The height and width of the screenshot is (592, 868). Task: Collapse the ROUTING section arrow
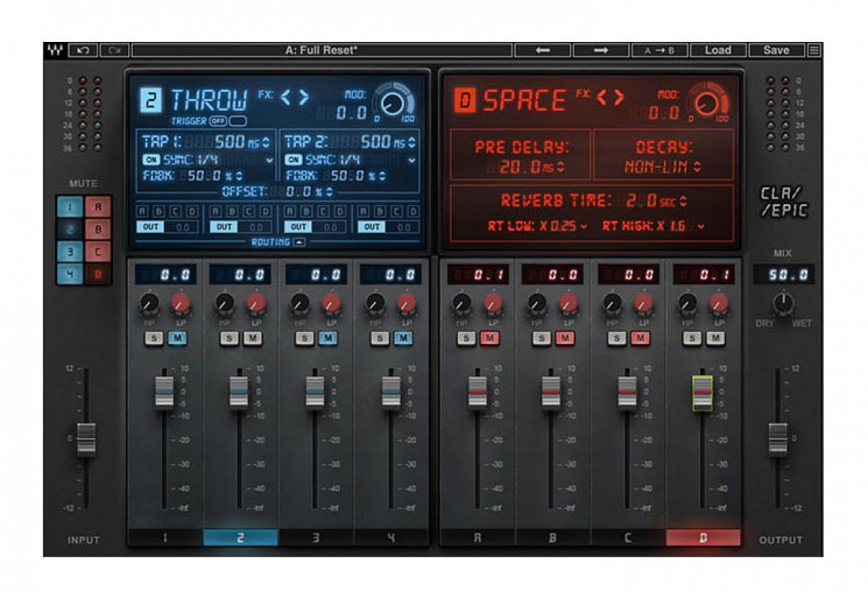click(299, 242)
